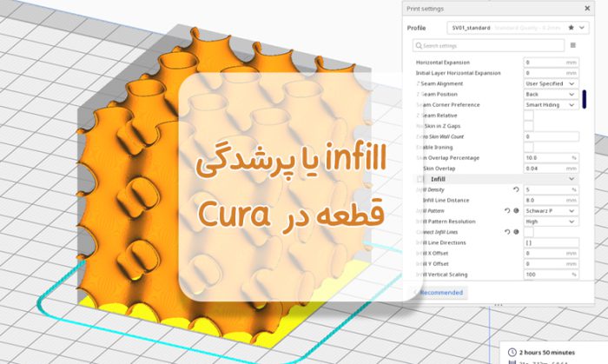Edit Infill Line Distance field

click(551, 200)
